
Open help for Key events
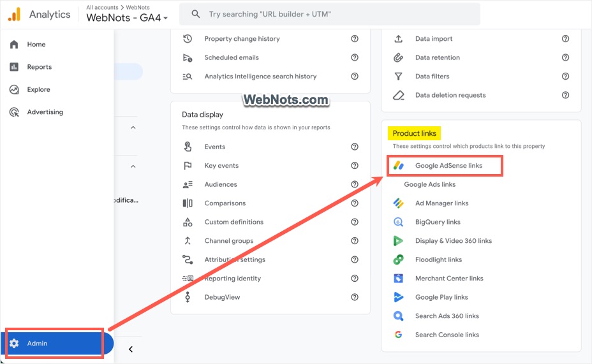click(355, 166)
